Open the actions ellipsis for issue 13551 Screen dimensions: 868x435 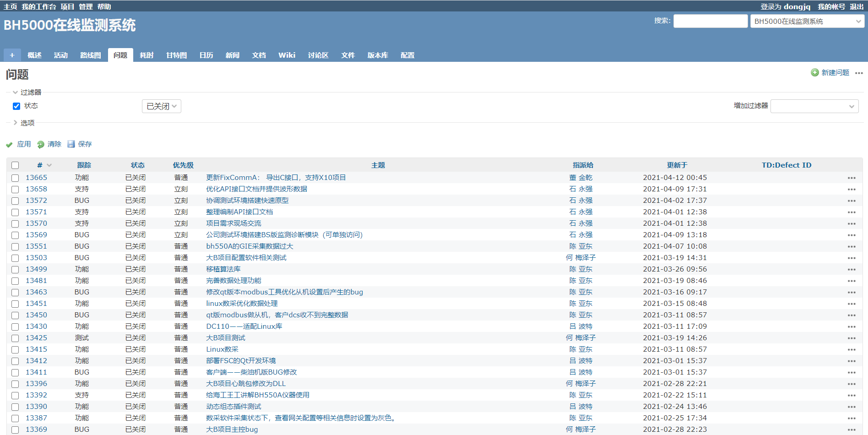click(851, 247)
